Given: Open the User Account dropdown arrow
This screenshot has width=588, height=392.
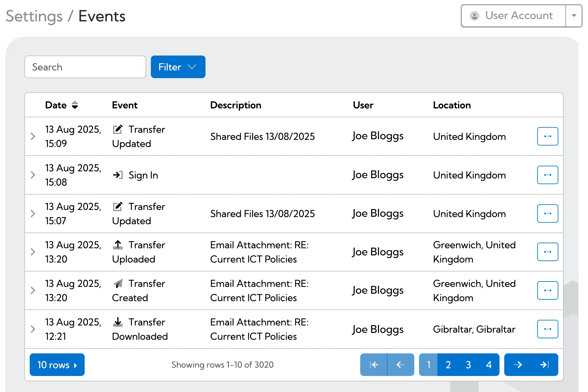Looking at the screenshot, I should point(574,16).
